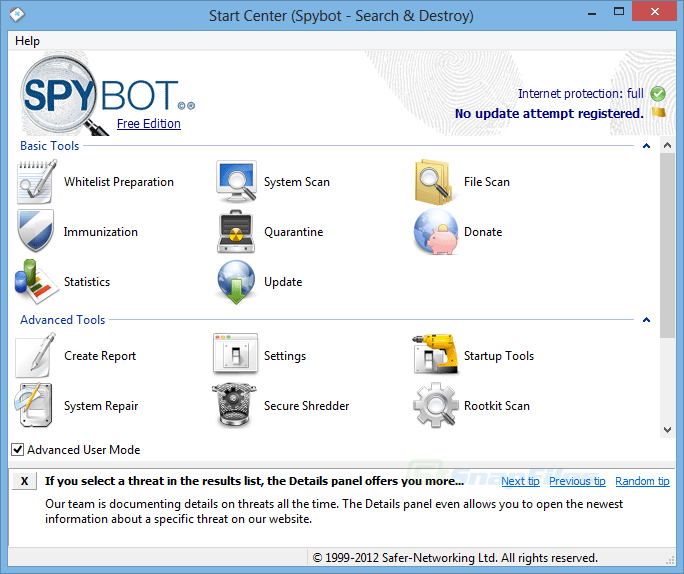Uncheck Advanced User Mode checkbox
The image size is (684, 574).
[x=17, y=449]
